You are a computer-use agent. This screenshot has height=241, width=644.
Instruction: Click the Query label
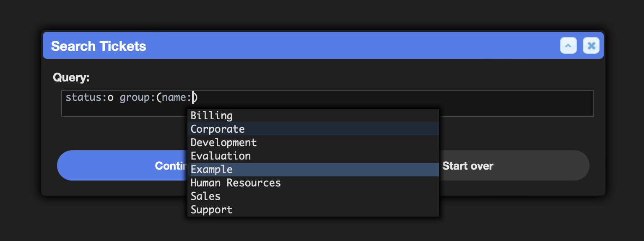71,78
